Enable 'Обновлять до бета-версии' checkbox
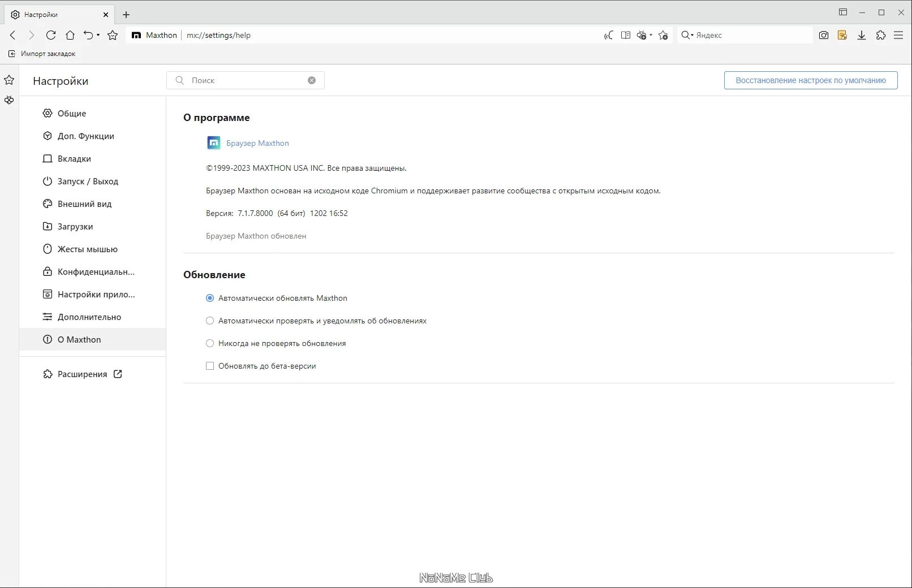This screenshot has height=588, width=912. pos(210,366)
